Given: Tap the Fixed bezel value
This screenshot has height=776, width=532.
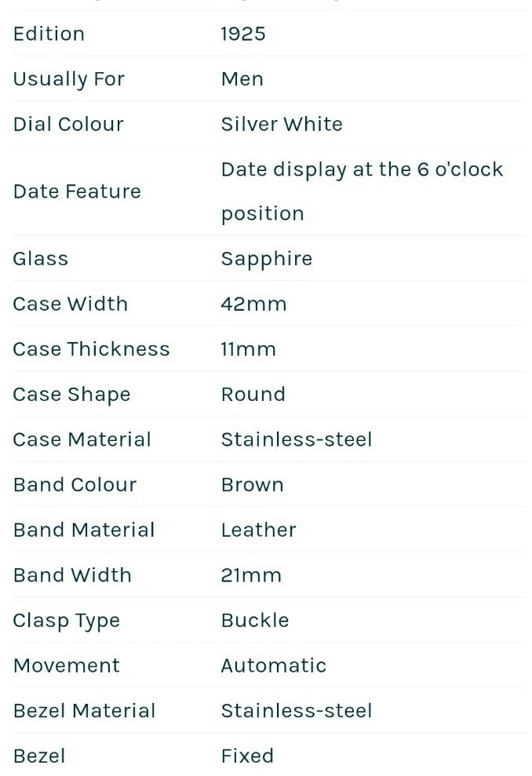Looking at the screenshot, I should tap(247, 756).
